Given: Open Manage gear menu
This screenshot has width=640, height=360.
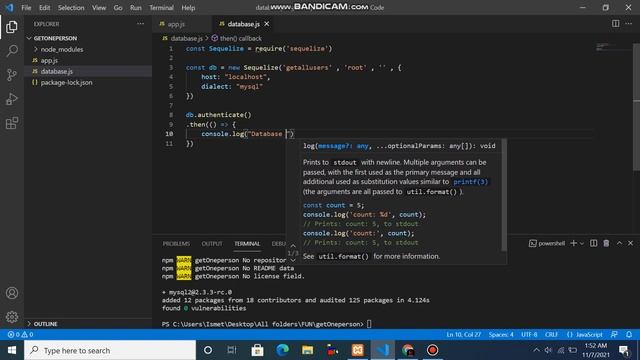Looking at the screenshot, I should (x=12, y=317).
